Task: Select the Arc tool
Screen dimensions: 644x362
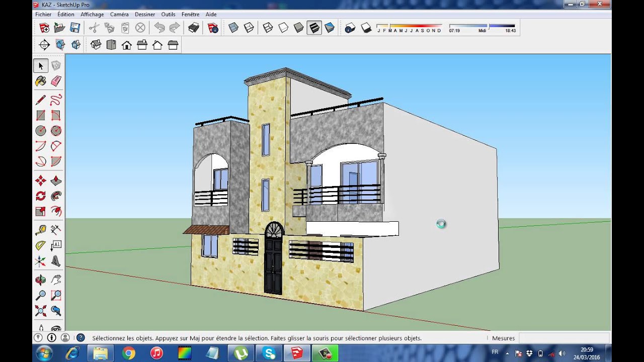Action: tap(41, 146)
